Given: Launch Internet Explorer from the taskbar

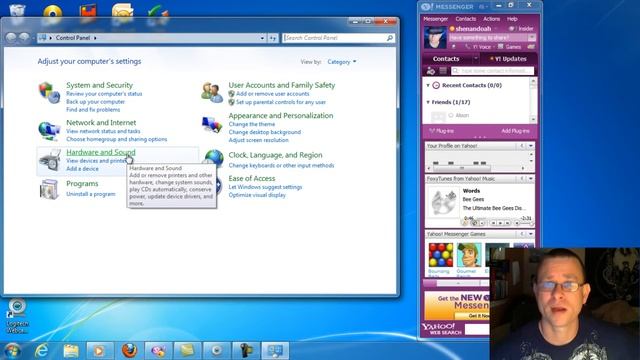Looking at the screenshot, I should click(42, 351).
